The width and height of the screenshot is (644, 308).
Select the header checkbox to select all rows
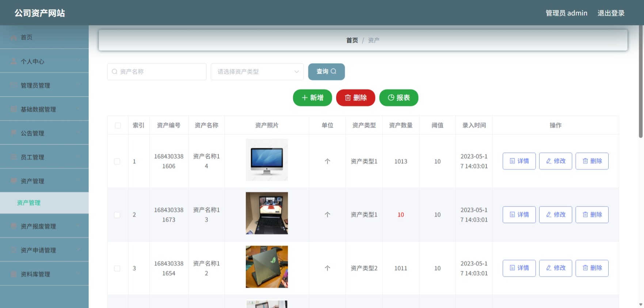tap(118, 126)
